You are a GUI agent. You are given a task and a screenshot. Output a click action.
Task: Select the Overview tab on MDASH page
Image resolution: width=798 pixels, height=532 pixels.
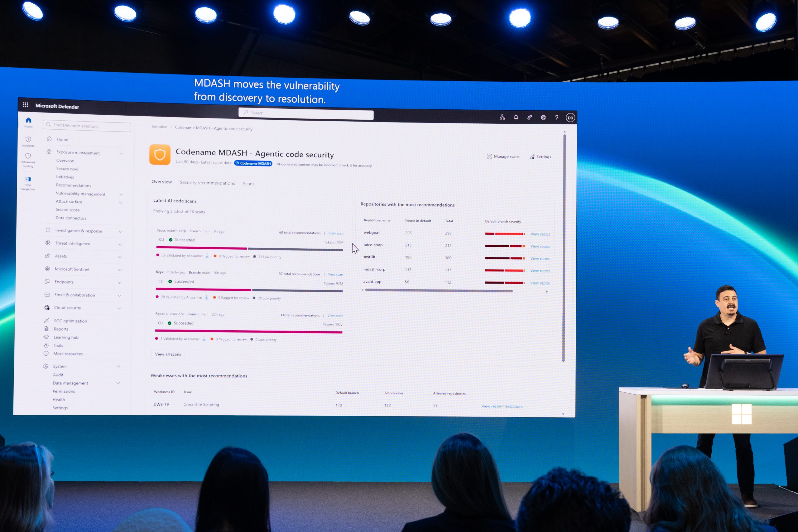[161, 181]
